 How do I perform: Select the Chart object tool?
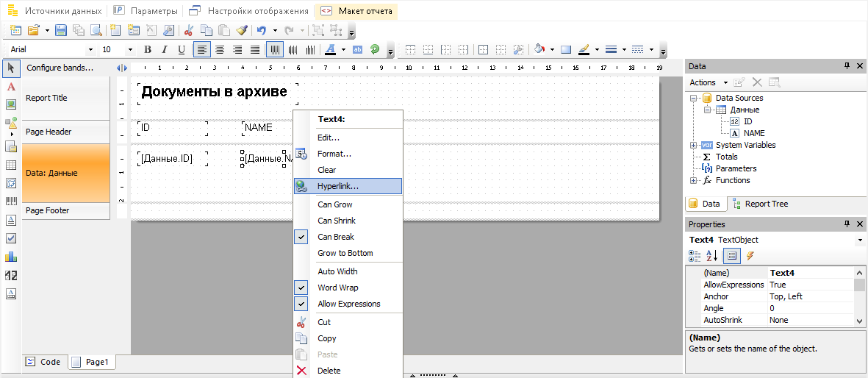[x=11, y=257]
